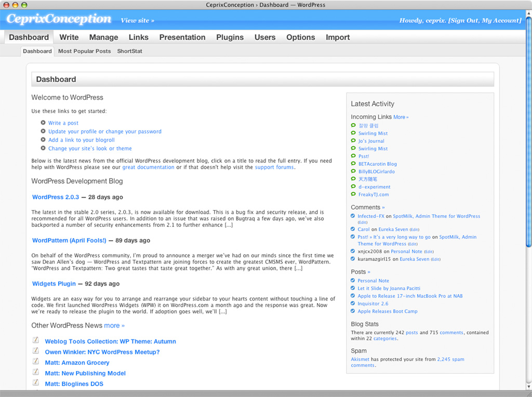Click the vertical scrollbar thumb

[x=528, y=132]
